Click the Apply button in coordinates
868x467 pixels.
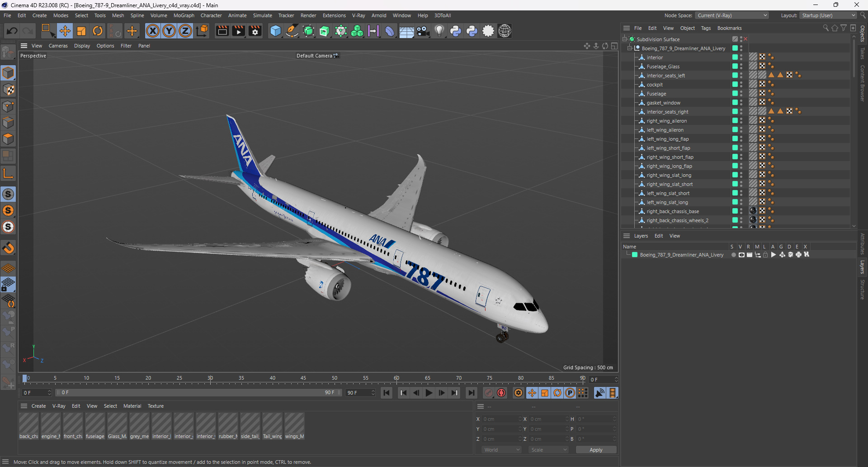(596, 450)
